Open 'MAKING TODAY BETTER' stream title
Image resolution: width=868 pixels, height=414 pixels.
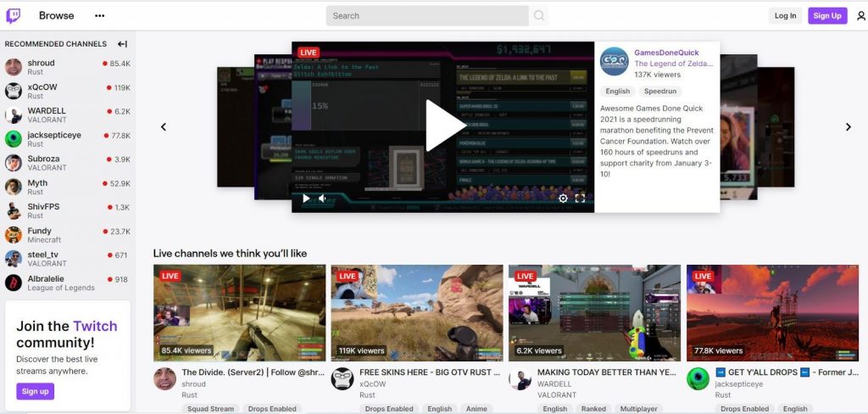607,372
